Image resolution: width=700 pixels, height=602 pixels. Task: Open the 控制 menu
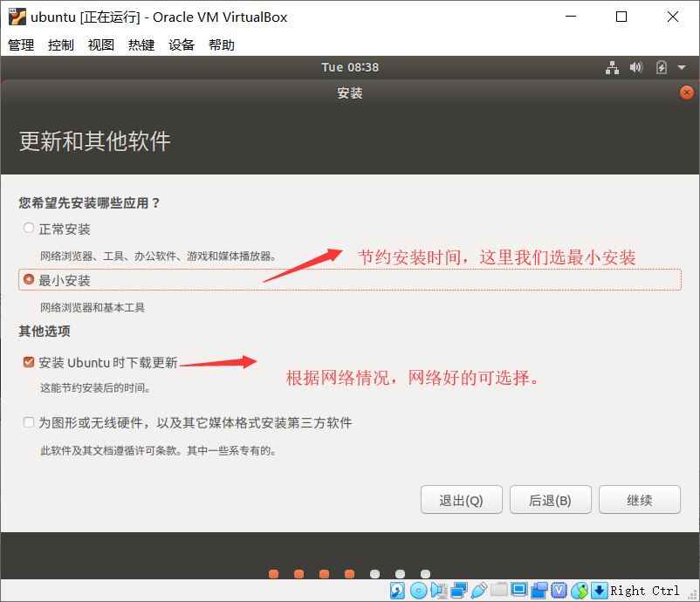coord(61,44)
